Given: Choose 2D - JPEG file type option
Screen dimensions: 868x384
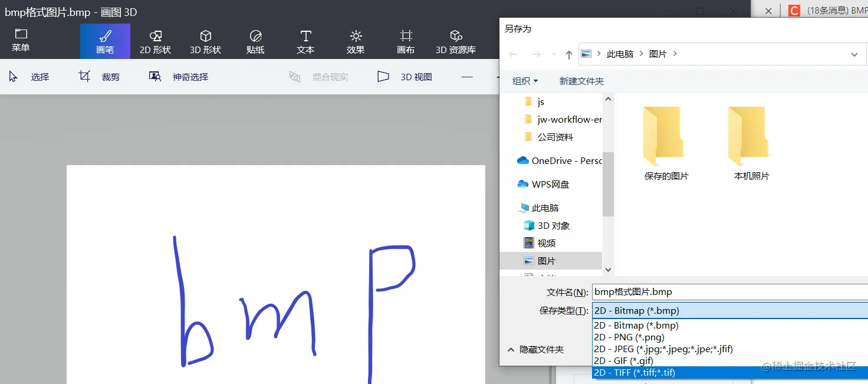Looking at the screenshot, I should [x=730, y=349].
